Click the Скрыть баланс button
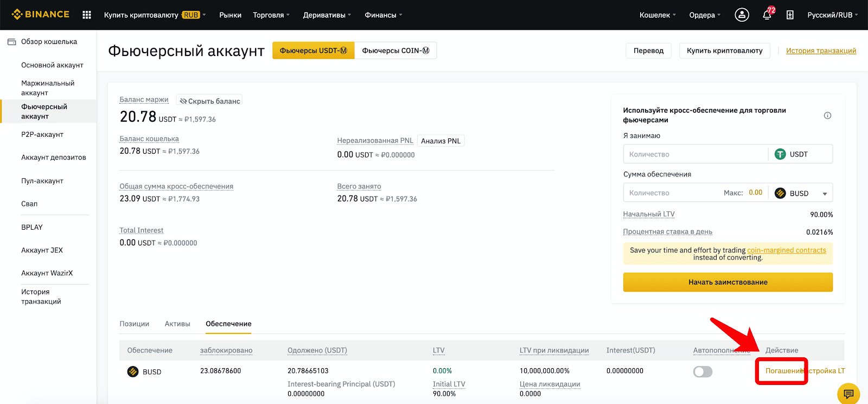Screen dimensions: 868x404 (x=209, y=101)
